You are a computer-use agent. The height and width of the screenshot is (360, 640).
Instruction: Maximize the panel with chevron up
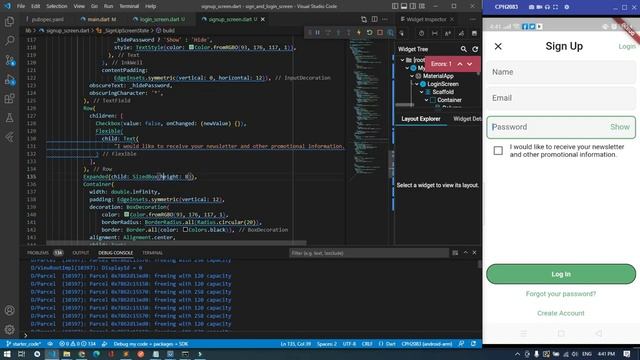465,253
